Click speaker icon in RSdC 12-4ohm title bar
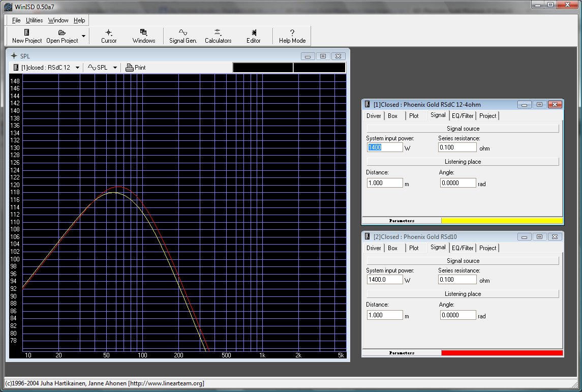The height and width of the screenshot is (392, 582). [367, 104]
